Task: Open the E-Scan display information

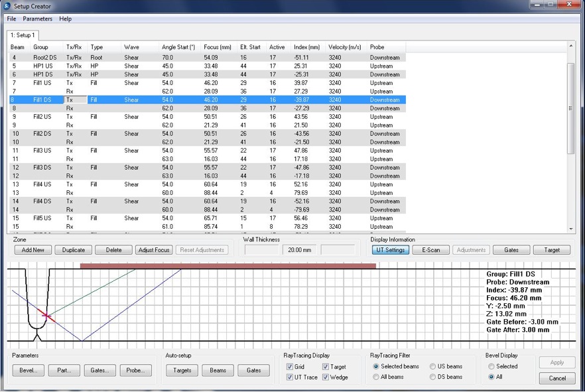Action: pos(426,250)
